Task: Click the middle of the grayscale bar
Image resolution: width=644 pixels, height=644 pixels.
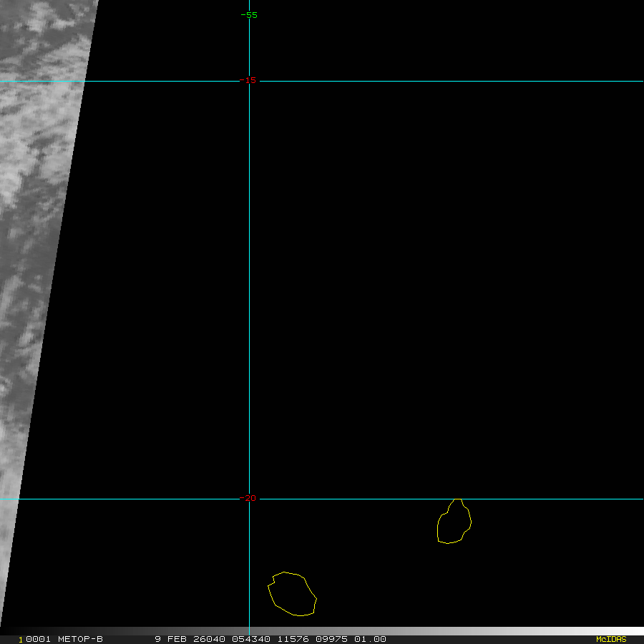Action: point(322,631)
